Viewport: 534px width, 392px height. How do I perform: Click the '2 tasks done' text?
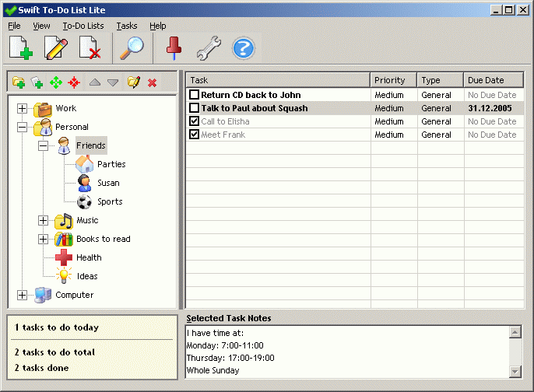click(x=41, y=368)
